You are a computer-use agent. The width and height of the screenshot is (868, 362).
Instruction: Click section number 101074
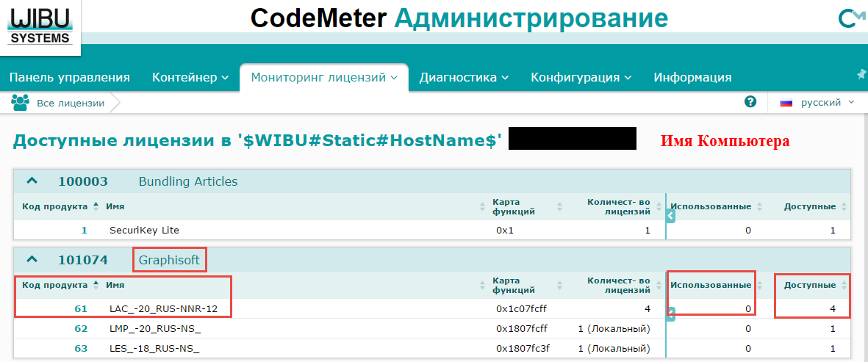tap(83, 260)
